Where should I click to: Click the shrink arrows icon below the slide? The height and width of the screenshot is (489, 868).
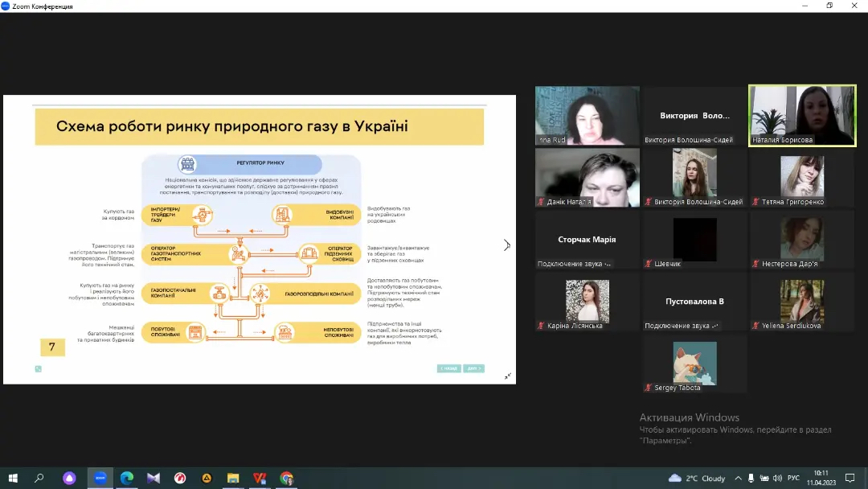tap(508, 376)
